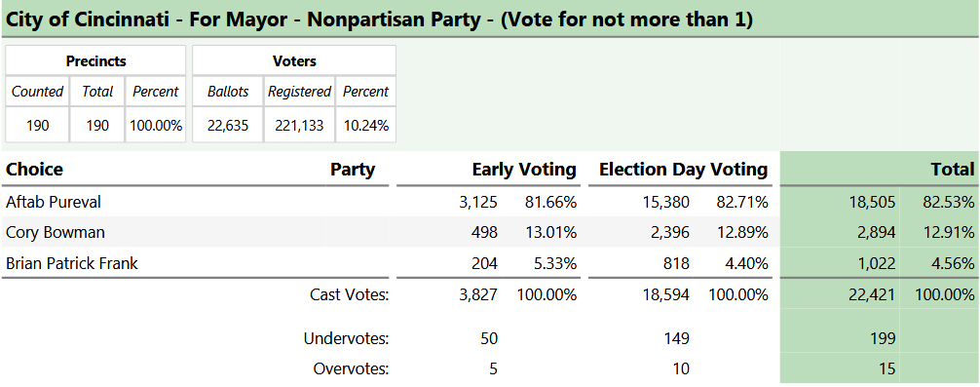The width and height of the screenshot is (980, 387).
Task: Click the Cast Votes label
Action: [350, 294]
